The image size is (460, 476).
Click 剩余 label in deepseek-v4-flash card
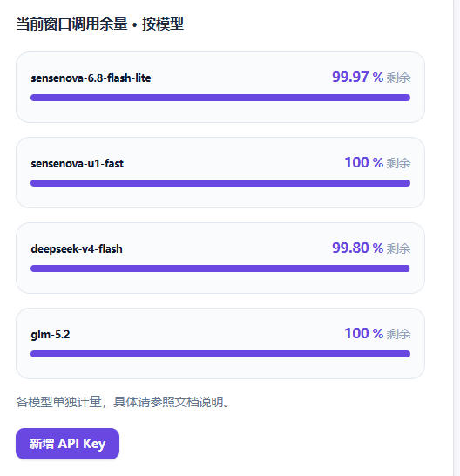[398, 249]
